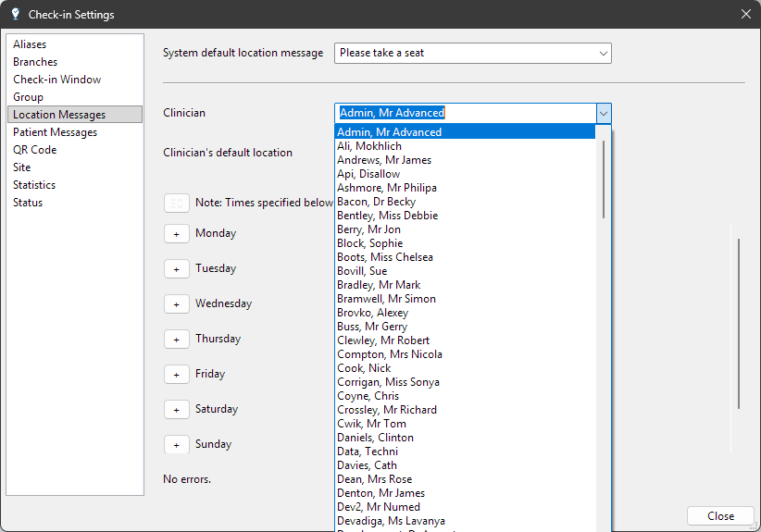The width and height of the screenshot is (761, 532).
Task: Go to the QR Code settings section
Action: click(x=35, y=150)
